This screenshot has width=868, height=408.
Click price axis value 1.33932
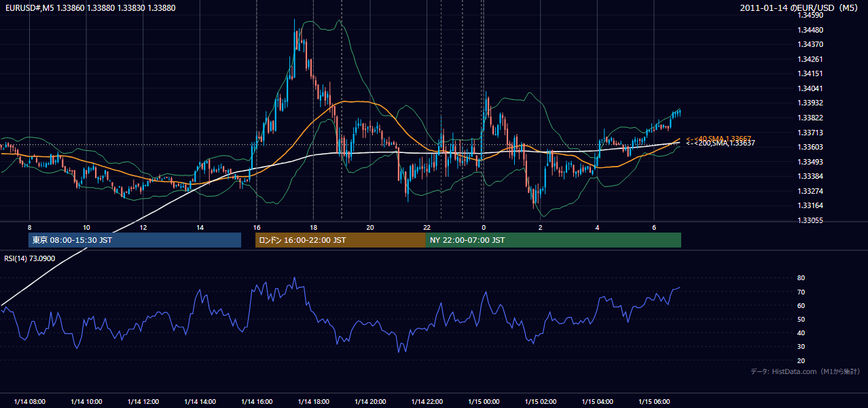(x=810, y=103)
